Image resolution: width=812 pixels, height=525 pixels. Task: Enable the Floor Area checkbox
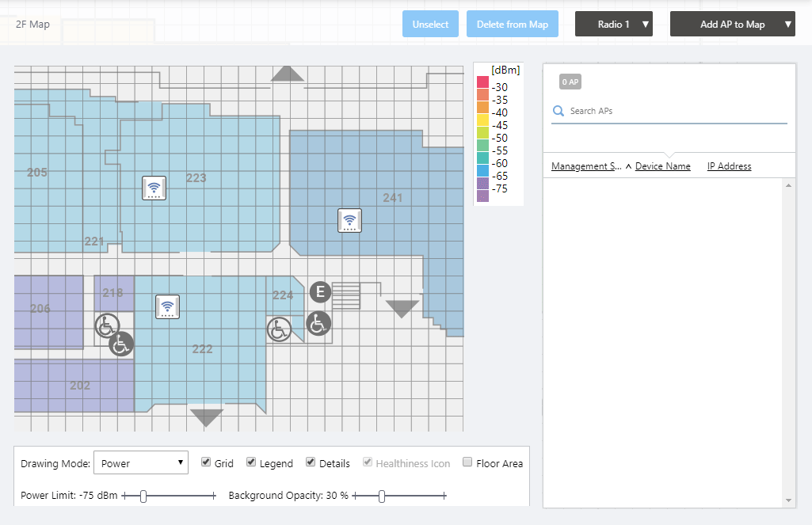point(467,462)
